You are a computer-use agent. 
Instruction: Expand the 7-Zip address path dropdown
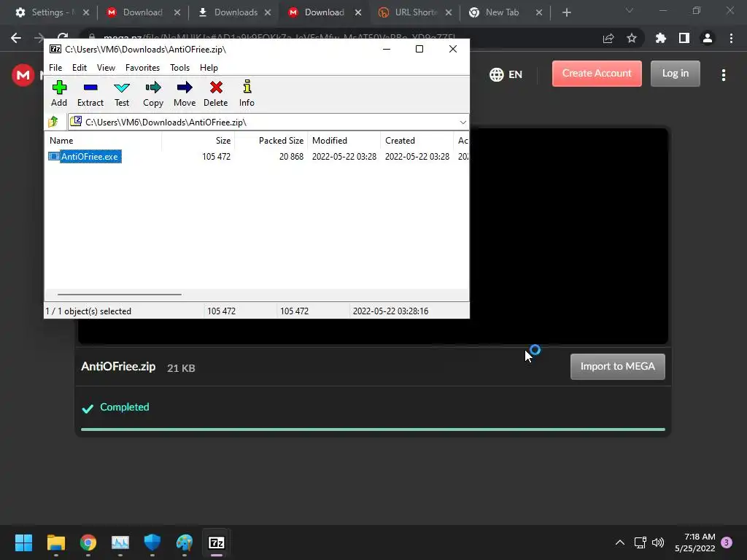[x=462, y=122]
